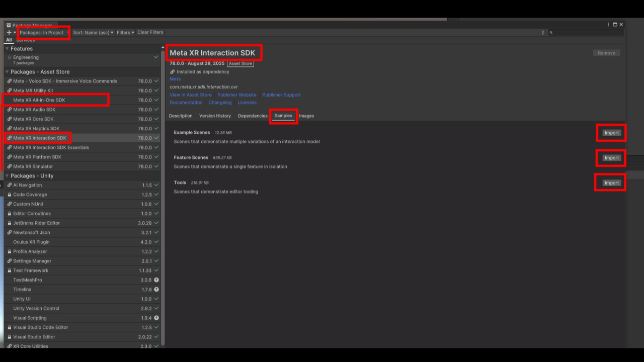This screenshot has width=644, height=362.
Task: Select Unity Version Control package
Action: [x=83, y=308]
